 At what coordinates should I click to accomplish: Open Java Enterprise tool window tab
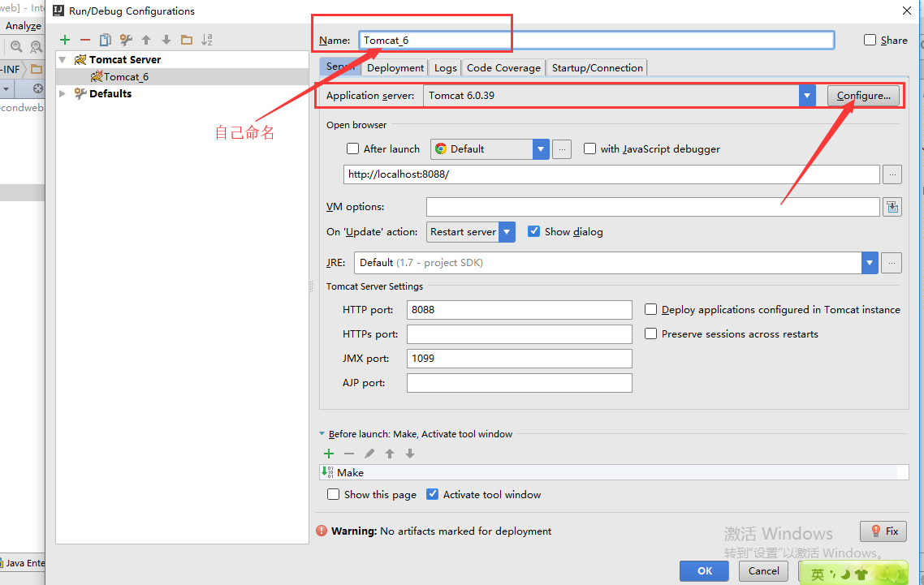click(23, 563)
